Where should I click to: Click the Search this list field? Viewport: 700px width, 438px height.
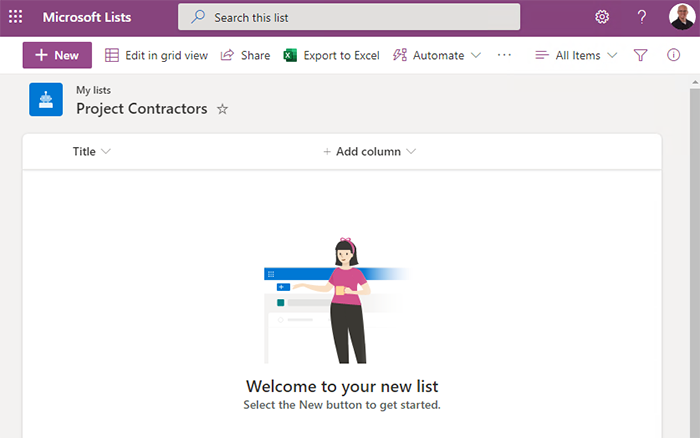pyautogui.click(x=349, y=17)
